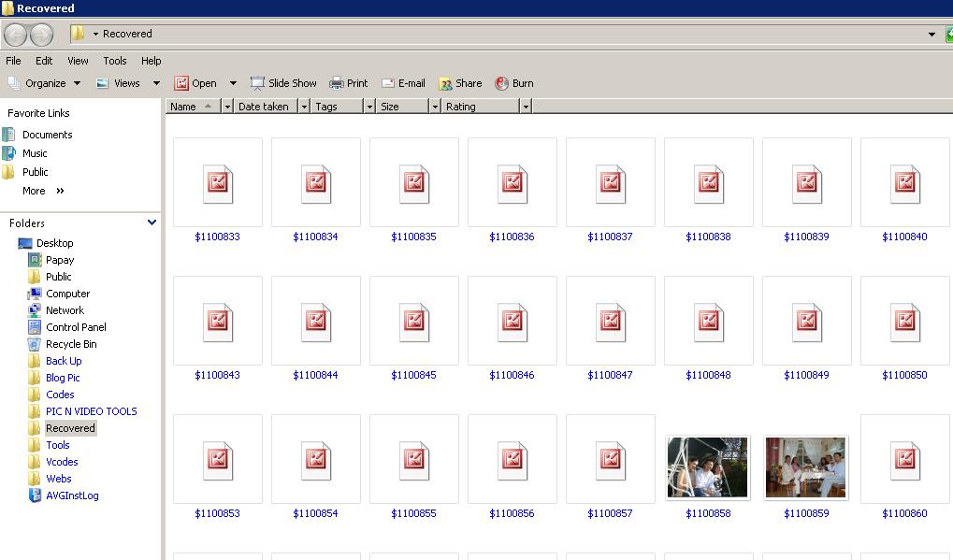Click the Organize toolbar icon
953x560 pixels.
click(13, 83)
